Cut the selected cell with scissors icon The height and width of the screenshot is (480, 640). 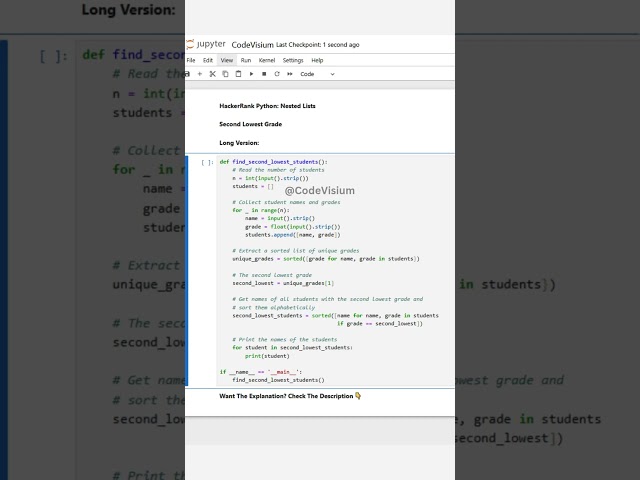pos(212,74)
